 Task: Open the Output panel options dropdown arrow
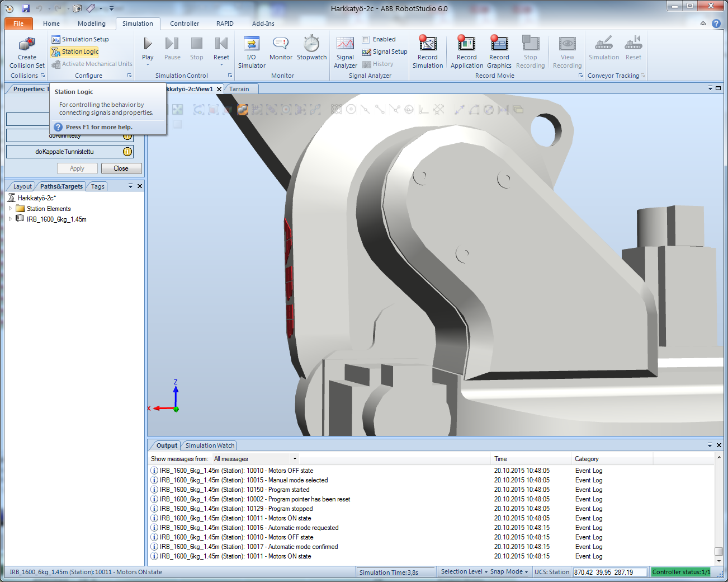coord(710,445)
